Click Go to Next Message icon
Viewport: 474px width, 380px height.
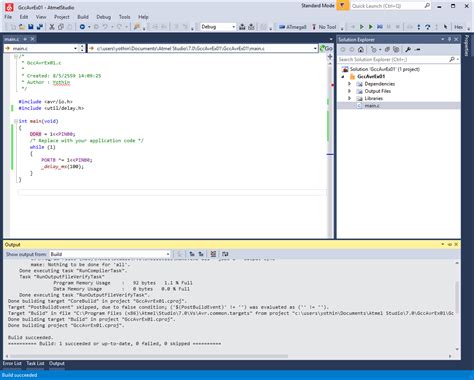(x=201, y=254)
